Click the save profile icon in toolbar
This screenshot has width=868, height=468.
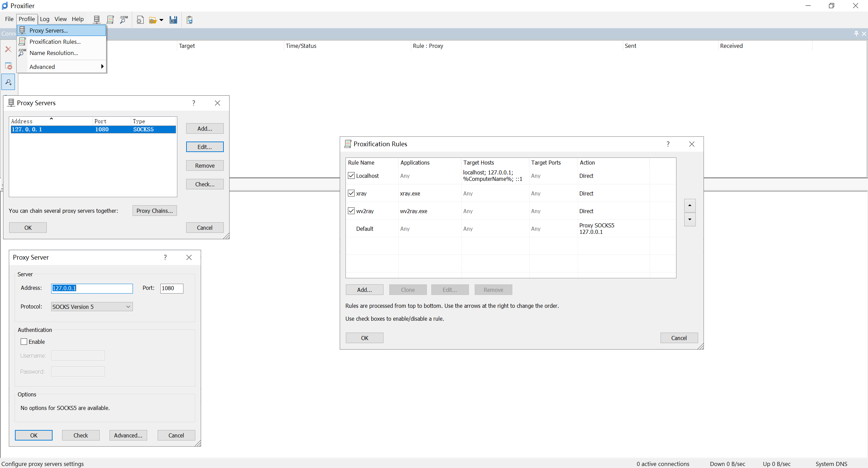pos(173,20)
